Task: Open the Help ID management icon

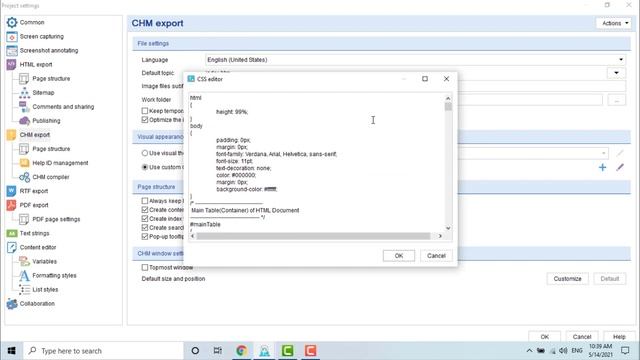Action: click(24, 163)
